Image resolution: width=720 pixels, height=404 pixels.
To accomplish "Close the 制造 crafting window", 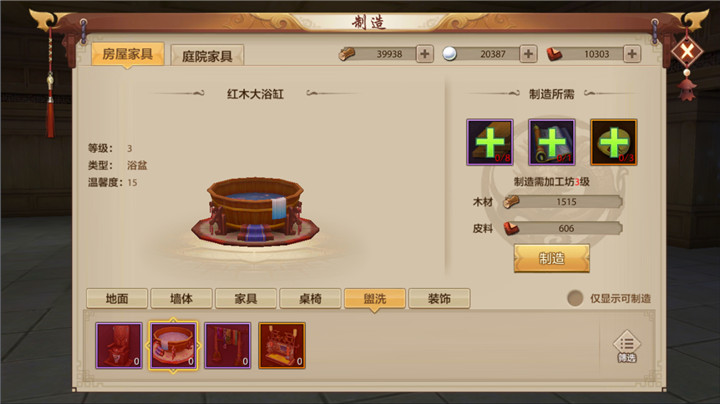I will 686,51.
